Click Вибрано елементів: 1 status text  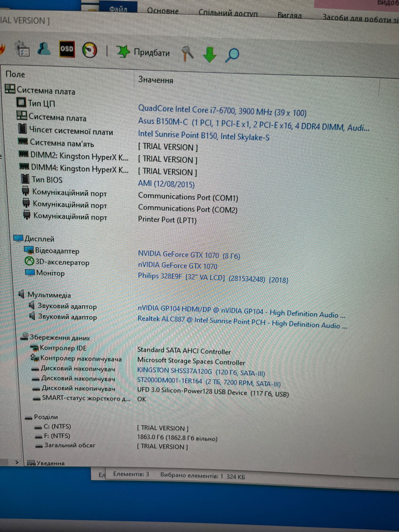[192, 476]
